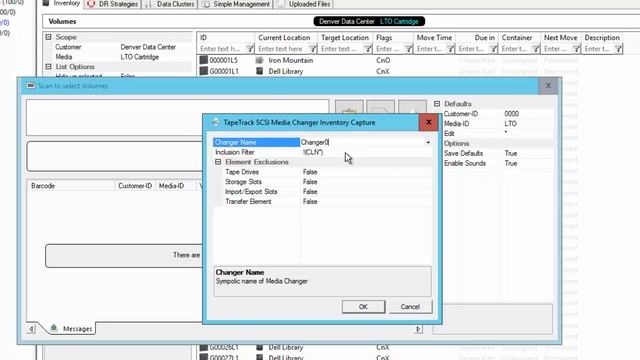The image size is (640, 360).
Task: Click the Denver Data Center LTO Cartridge badge
Action: [369, 21]
